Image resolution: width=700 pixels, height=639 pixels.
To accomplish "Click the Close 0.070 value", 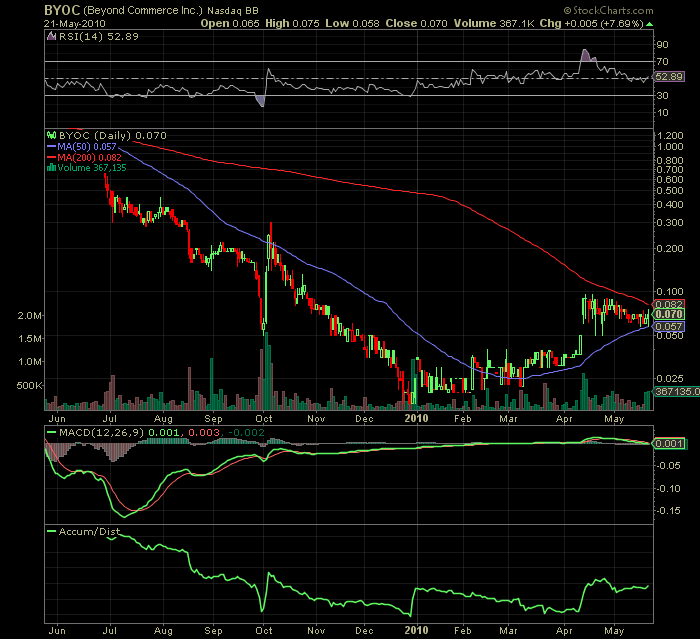I will [417, 24].
